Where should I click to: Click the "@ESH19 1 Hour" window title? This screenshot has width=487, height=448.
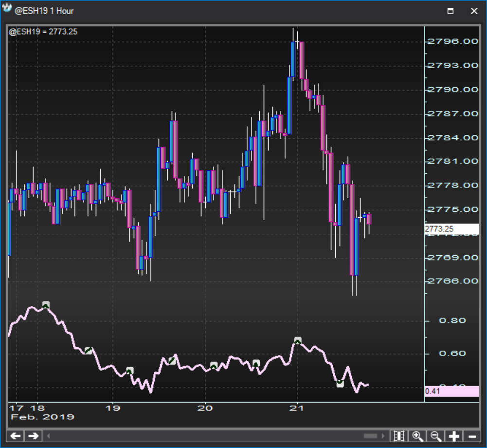point(44,11)
